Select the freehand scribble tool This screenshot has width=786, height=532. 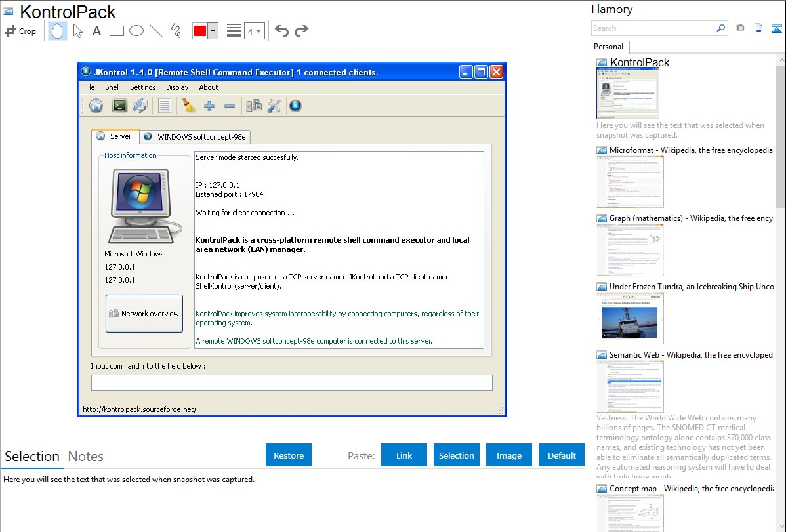point(175,31)
